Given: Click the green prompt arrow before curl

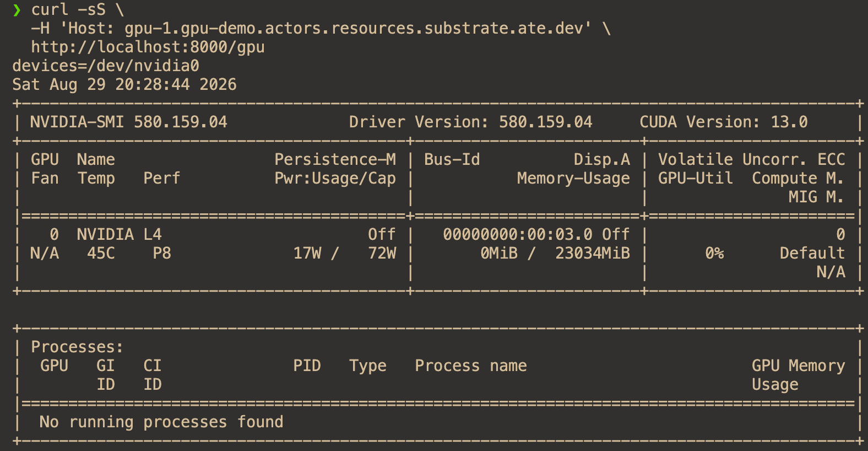Looking at the screenshot, I should coord(17,10).
